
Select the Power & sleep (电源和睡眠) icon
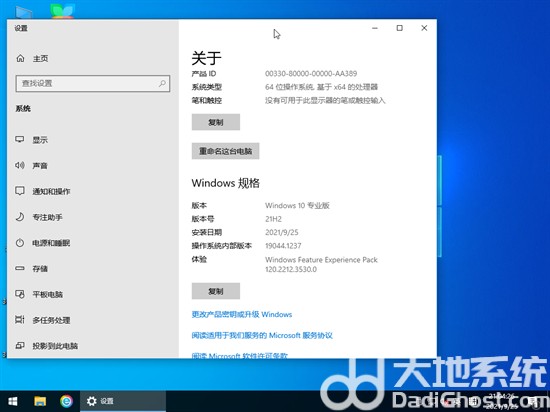click(20, 243)
